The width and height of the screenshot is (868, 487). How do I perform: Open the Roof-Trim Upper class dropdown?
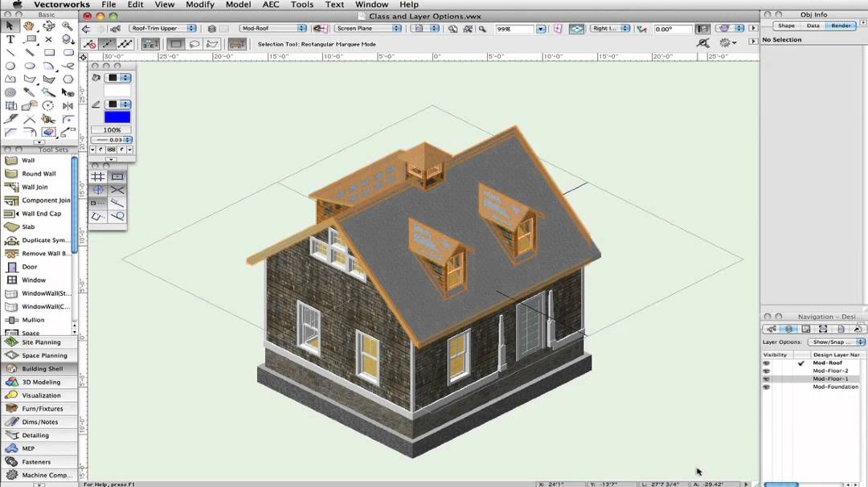(x=162, y=28)
